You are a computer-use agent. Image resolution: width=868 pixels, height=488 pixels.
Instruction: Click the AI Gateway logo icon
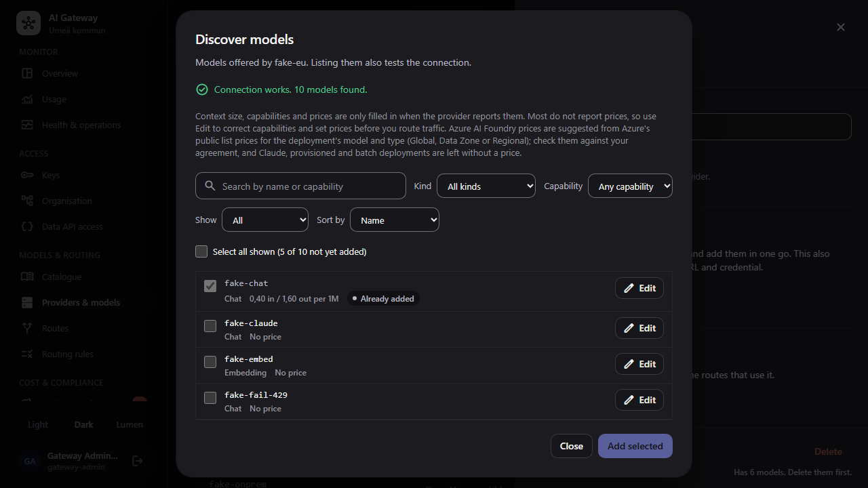coord(28,23)
